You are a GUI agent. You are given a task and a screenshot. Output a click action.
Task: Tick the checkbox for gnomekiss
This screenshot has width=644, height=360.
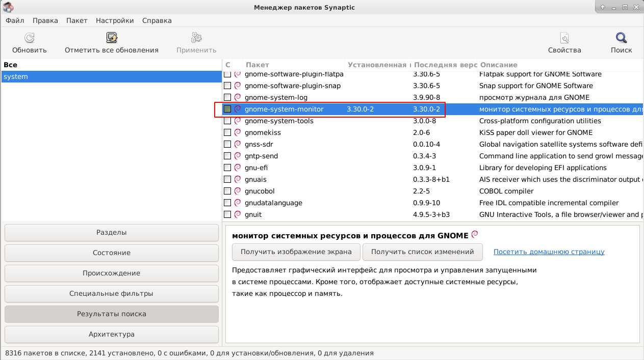[x=227, y=132]
